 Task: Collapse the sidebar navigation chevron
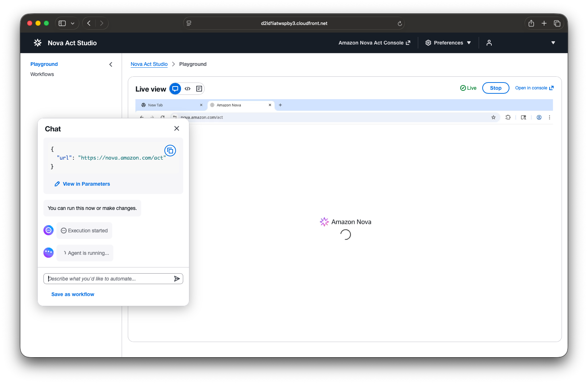click(x=111, y=64)
